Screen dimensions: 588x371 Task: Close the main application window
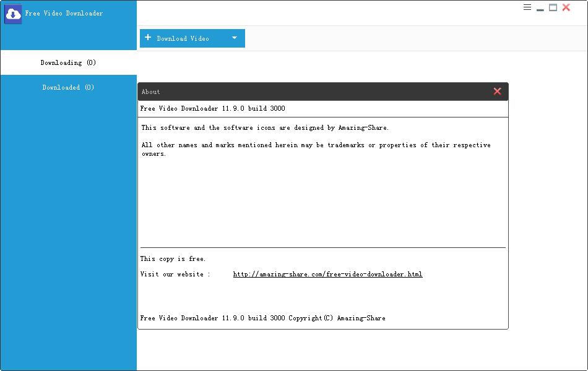coord(566,7)
